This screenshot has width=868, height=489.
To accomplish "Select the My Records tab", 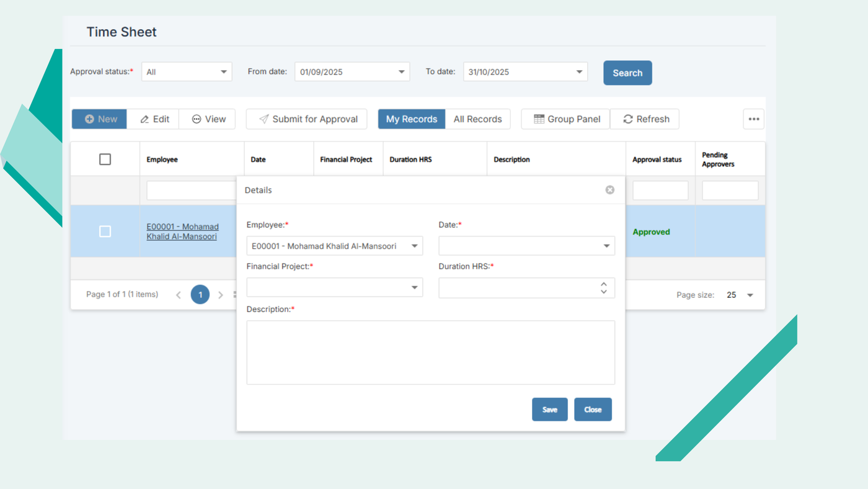I will click(x=412, y=119).
